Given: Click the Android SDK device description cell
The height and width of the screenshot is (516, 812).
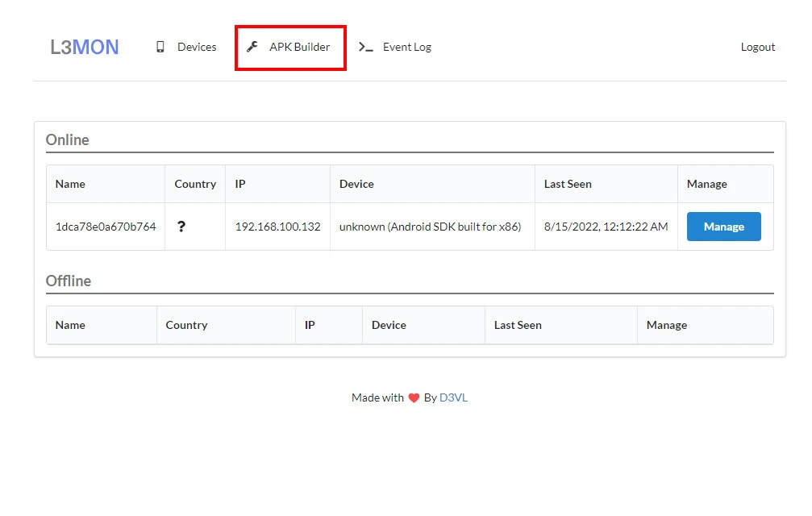Looking at the screenshot, I should click(x=430, y=227).
